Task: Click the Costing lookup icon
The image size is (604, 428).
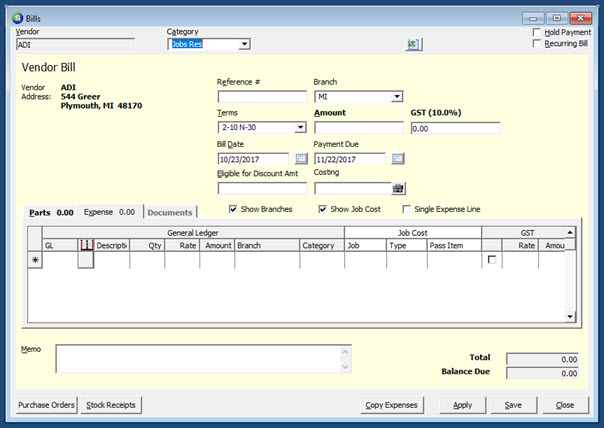Action: 397,188
